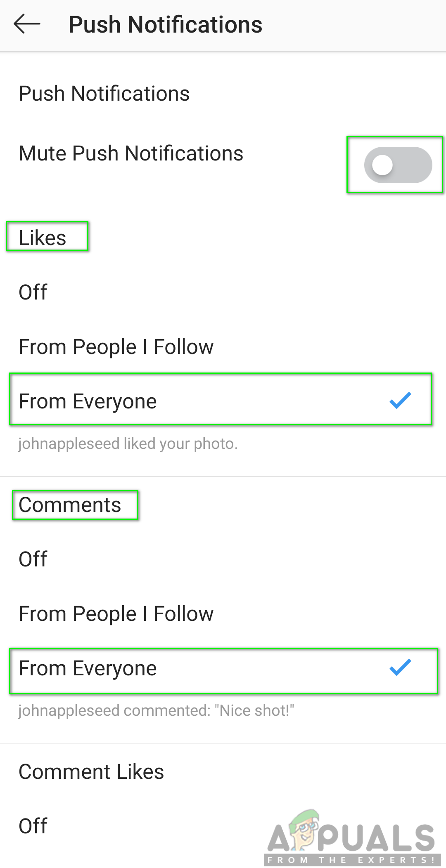
Task: Tap the Push Notifications section heading
Action: [x=104, y=94]
